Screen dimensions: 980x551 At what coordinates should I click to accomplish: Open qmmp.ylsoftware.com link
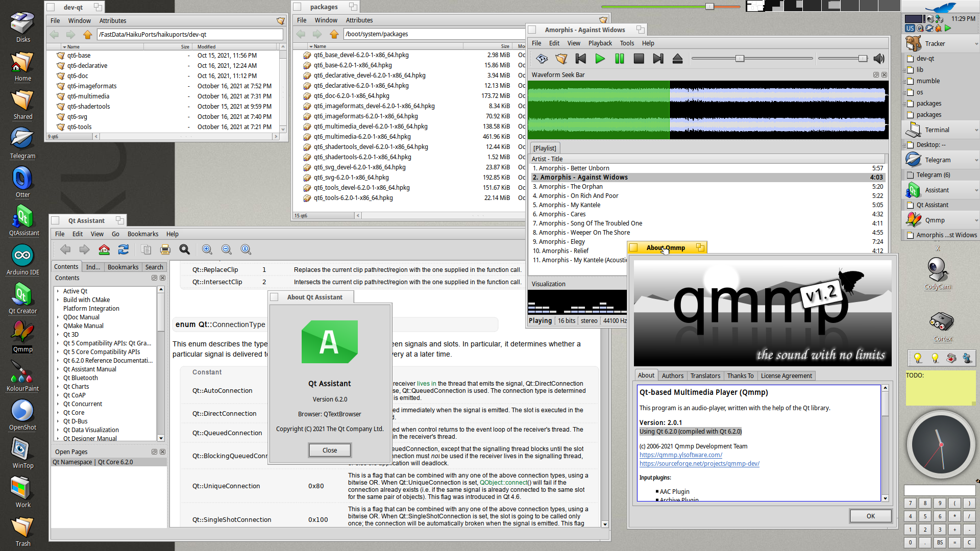point(680,455)
